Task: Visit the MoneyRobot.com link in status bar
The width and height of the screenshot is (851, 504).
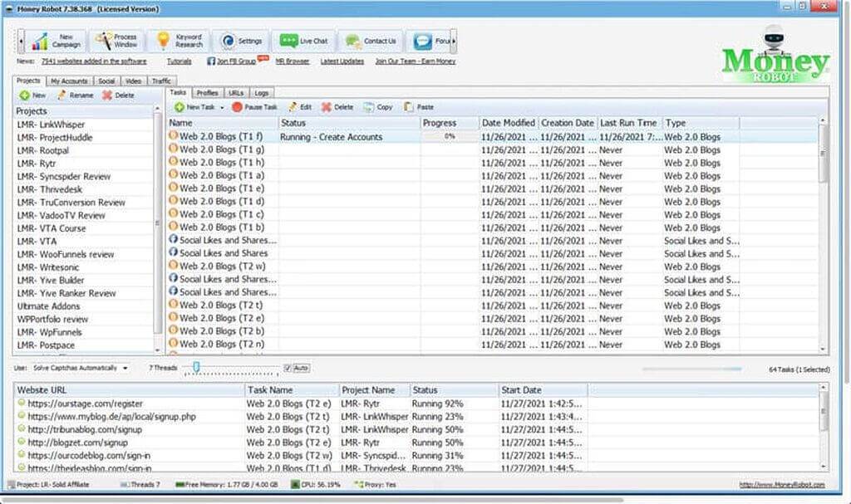Action: click(782, 484)
